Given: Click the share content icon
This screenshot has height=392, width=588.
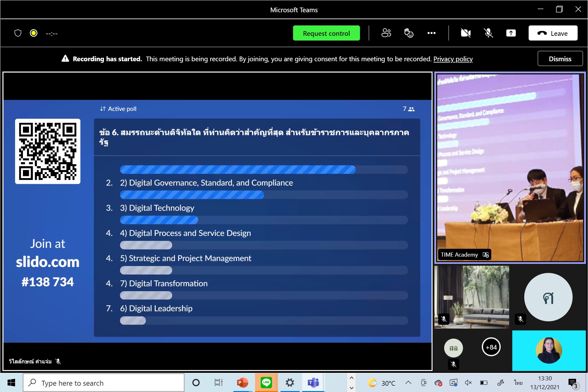Looking at the screenshot, I should [511, 33].
